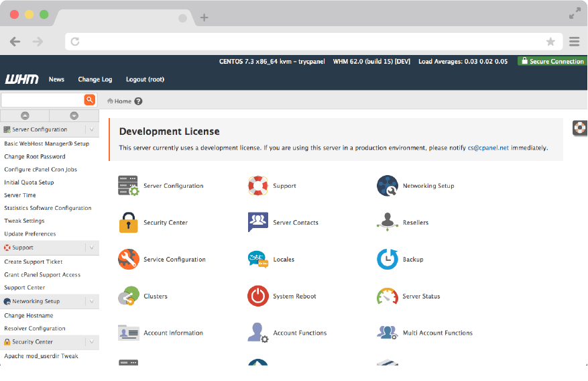Screen dimensions: 588x381
Task: Click the 'WHM 62.0 (build 15) [DEV]' text
Action: [371, 62]
